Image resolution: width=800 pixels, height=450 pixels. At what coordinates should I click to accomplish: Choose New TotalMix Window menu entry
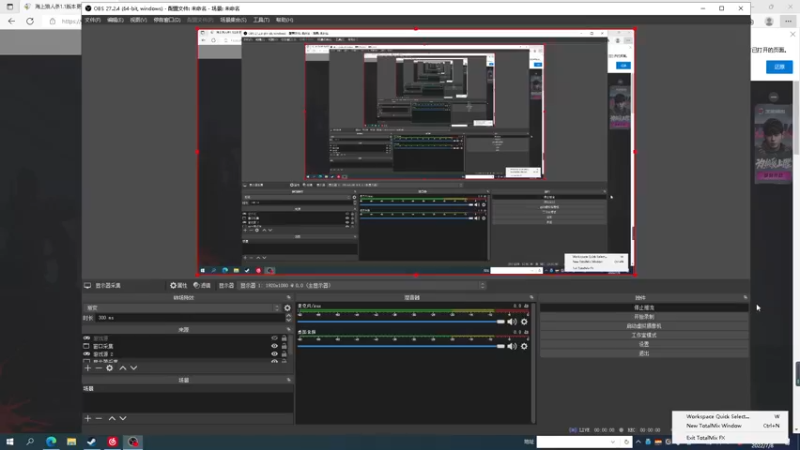[730, 426]
